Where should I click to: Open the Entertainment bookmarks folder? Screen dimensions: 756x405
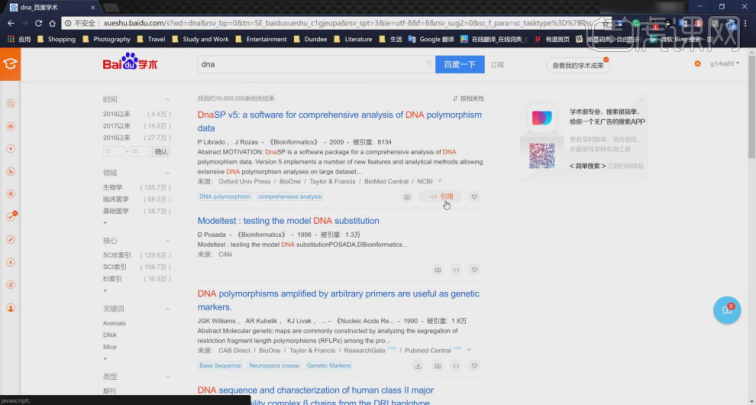click(261, 39)
